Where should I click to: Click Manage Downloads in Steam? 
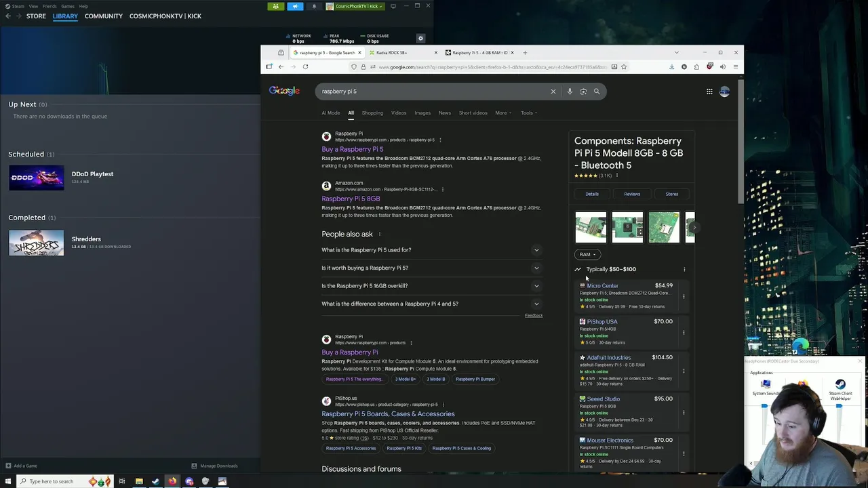pyautogui.click(x=214, y=466)
